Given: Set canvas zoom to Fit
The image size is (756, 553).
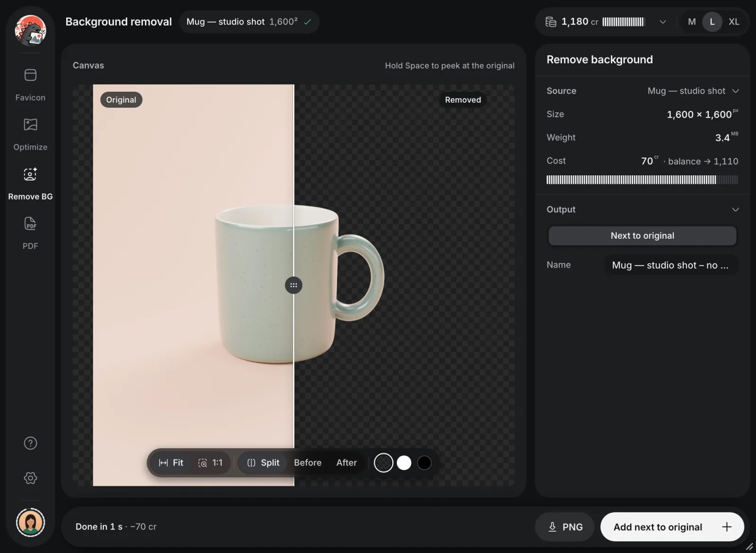Looking at the screenshot, I should click(x=171, y=463).
